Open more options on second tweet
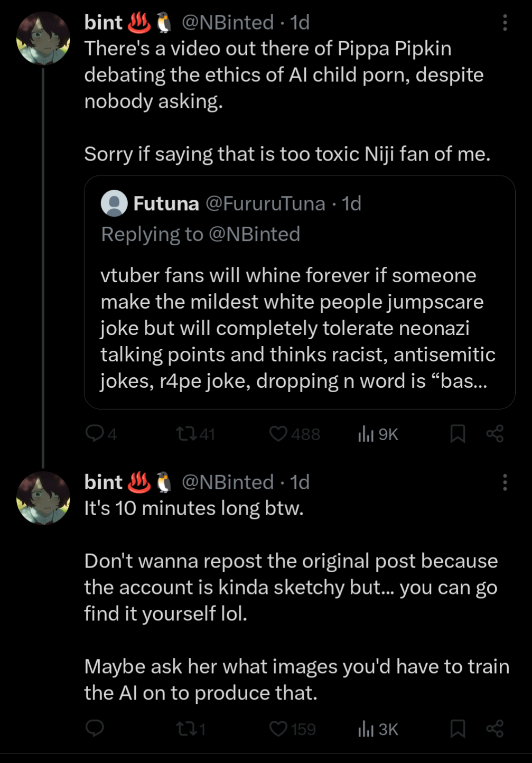The image size is (532, 763). click(505, 482)
